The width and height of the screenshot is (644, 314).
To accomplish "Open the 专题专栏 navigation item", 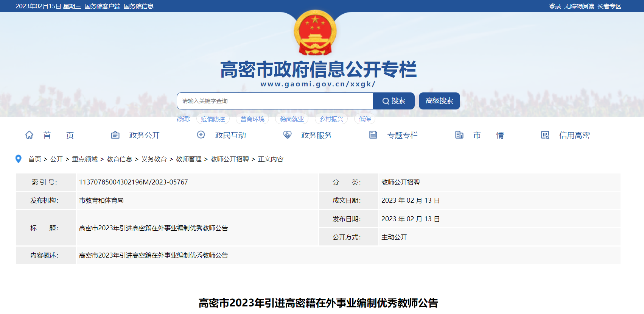I will [x=403, y=135].
